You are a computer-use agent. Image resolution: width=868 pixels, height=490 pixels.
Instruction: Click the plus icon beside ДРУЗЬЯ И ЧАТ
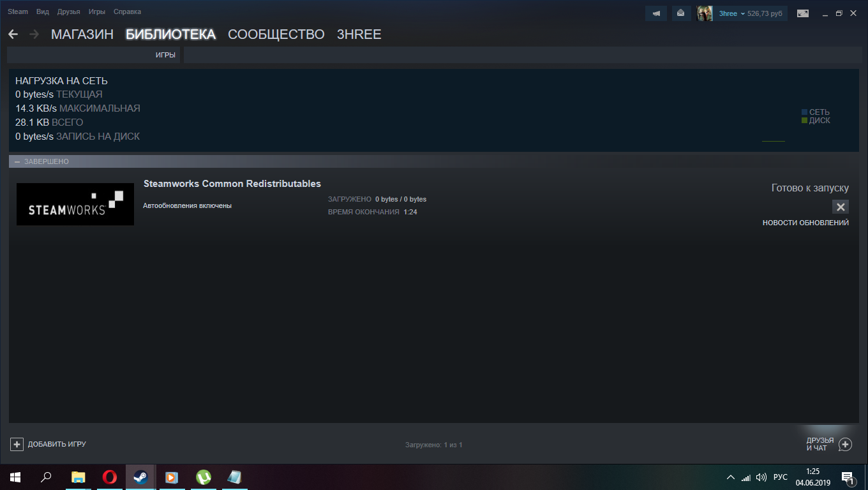point(845,444)
